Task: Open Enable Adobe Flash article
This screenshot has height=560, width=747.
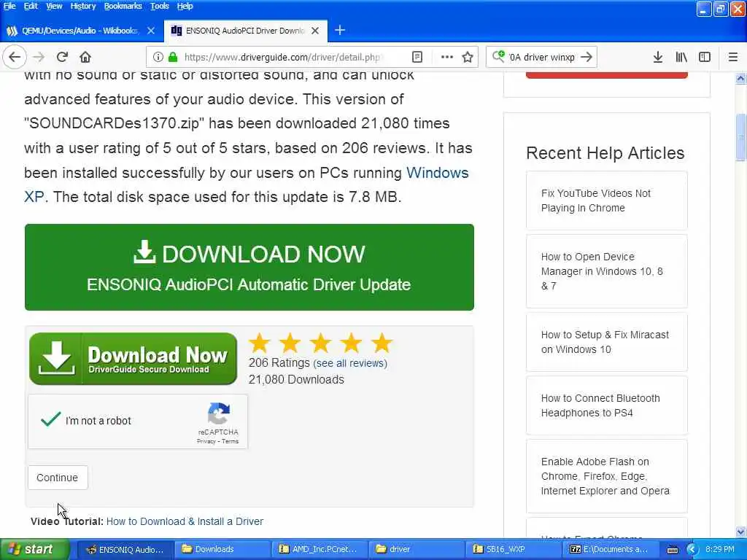Action: tap(606, 476)
